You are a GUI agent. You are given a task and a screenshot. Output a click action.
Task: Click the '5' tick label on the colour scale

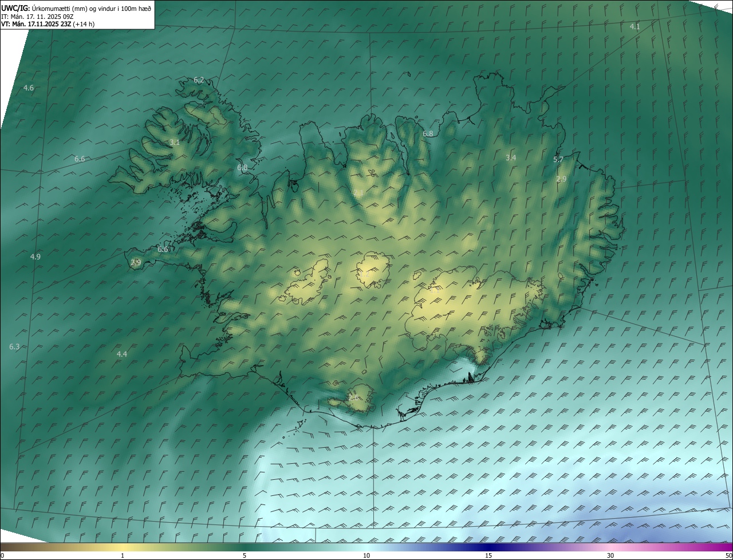pos(245,555)
